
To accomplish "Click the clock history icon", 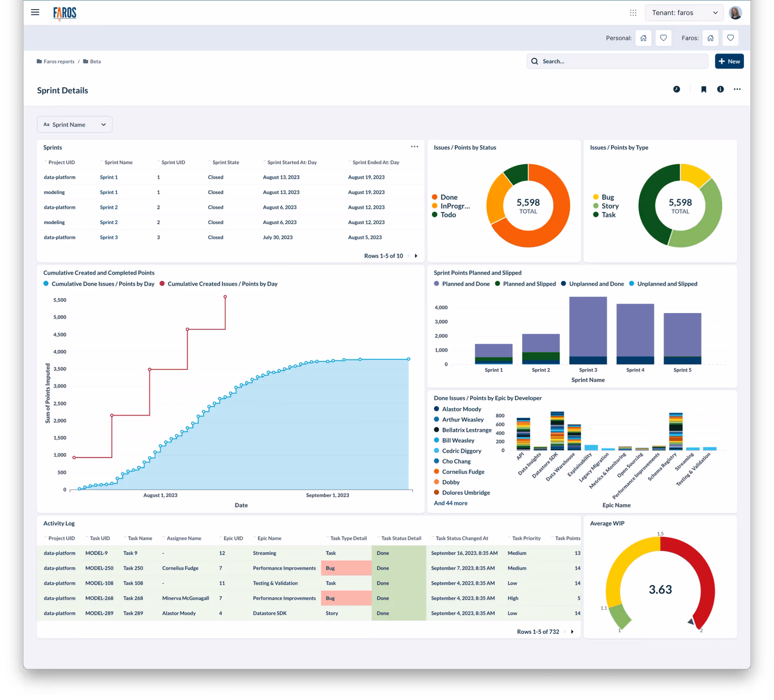I will [x=676, y=89].
